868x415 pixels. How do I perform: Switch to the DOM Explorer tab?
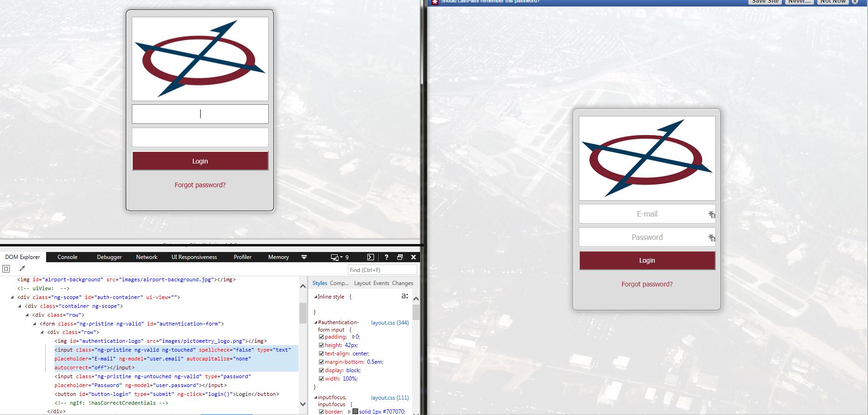(x=23, y=257)
